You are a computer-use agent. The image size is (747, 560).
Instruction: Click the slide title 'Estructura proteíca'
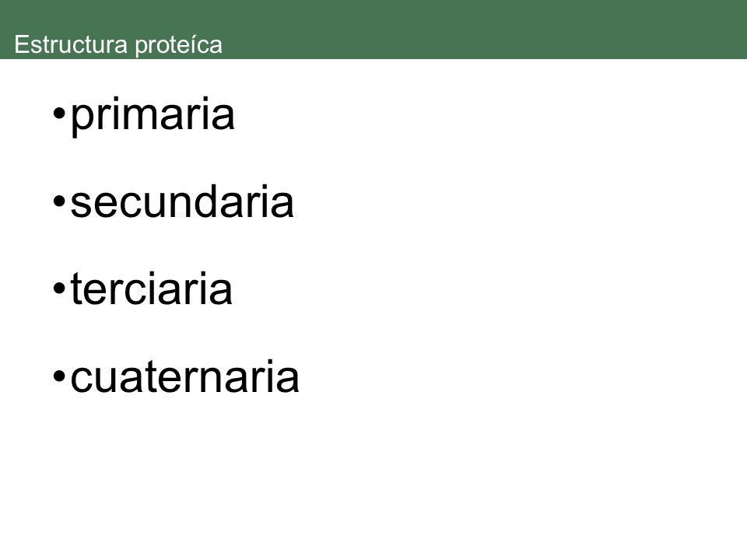coord(118,45)
